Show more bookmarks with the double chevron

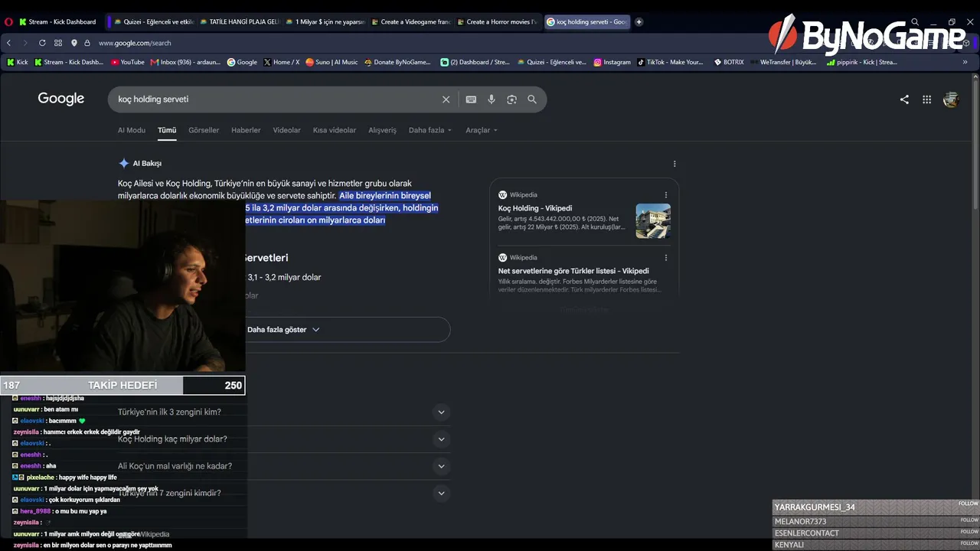965,62
